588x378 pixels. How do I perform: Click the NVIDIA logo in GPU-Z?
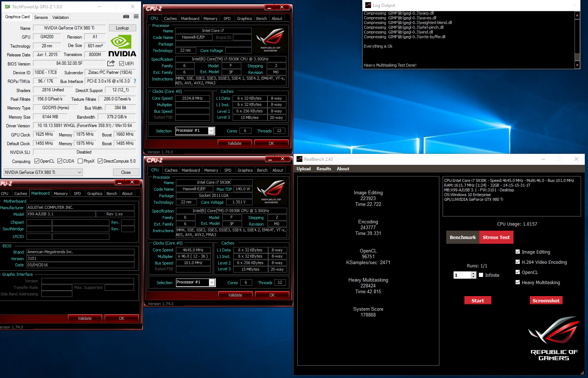pyautogui.click(x=122, y=46)
